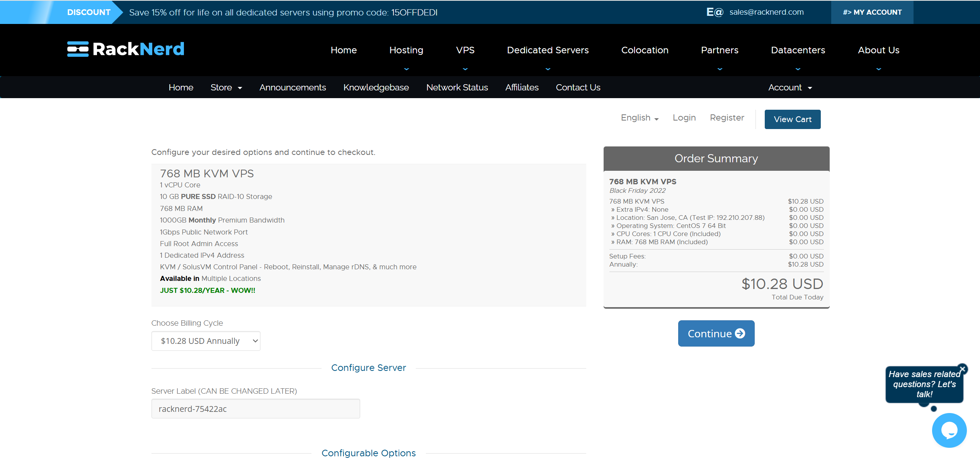Click the Multiple Locations text
980x459 pixels.
(231, 279)
